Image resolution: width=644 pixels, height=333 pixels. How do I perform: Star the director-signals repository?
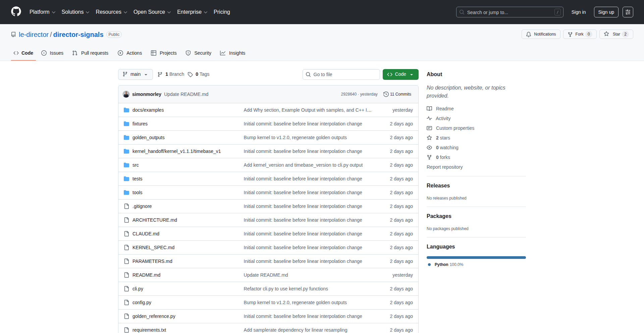tap(612, 34)
